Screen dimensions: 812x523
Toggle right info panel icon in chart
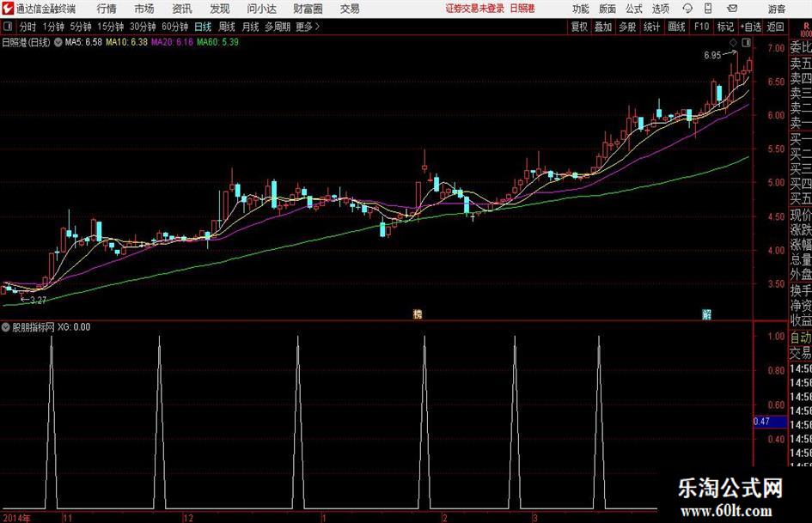pyautogui.click(x=746, y=42)
